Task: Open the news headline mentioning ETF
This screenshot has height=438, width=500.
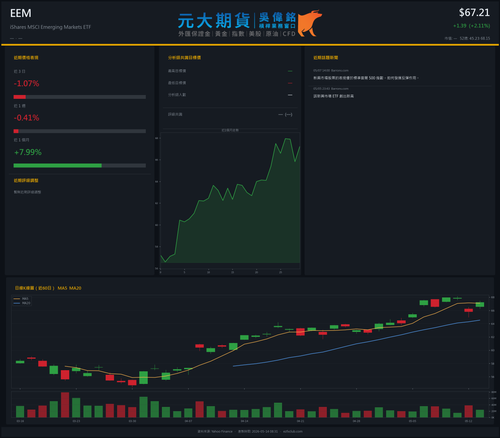Action: (x=333, y=96)
